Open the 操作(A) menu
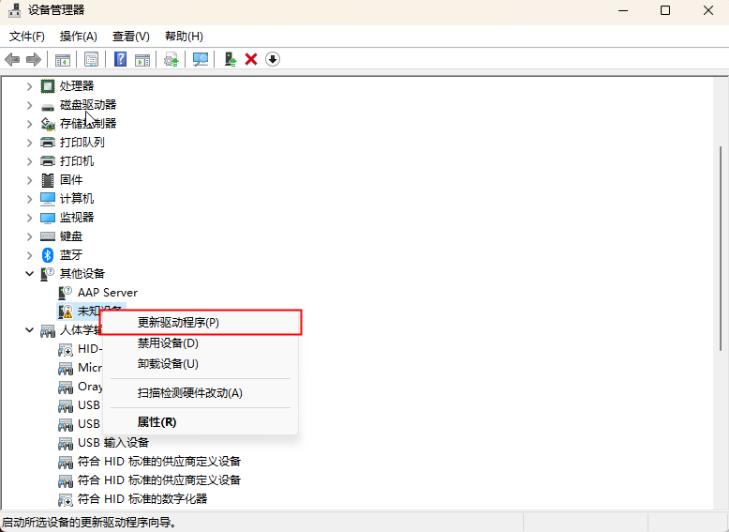The width and height of the screenshot is (729, 532). (x=77, y=36)
